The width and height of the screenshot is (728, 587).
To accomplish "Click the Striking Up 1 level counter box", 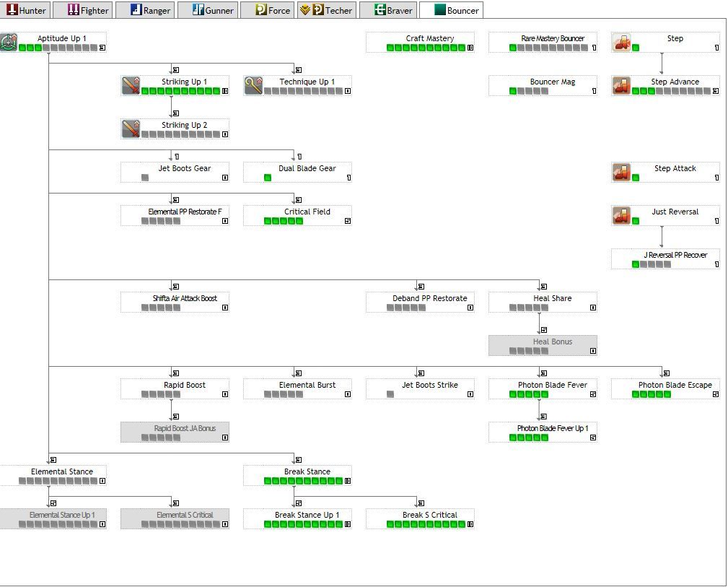I will point(225,92).
